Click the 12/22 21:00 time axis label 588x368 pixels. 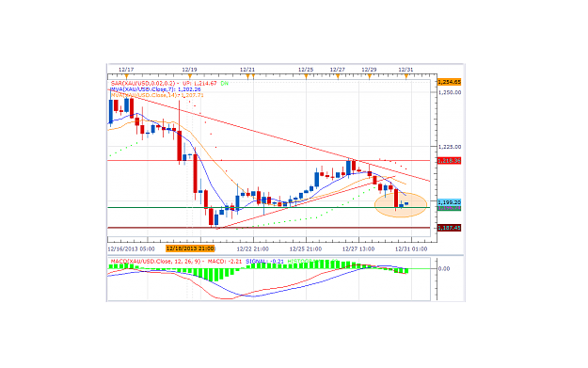[x=253, y=248]
